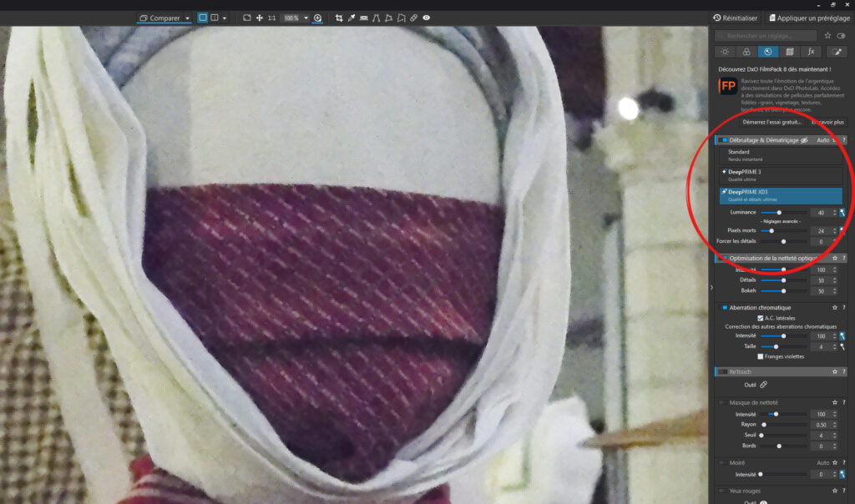Image resolution: width=855 pixels, height=504 pixels.
Task: Open the Comparer dropdown
Action: coord(164,18)
